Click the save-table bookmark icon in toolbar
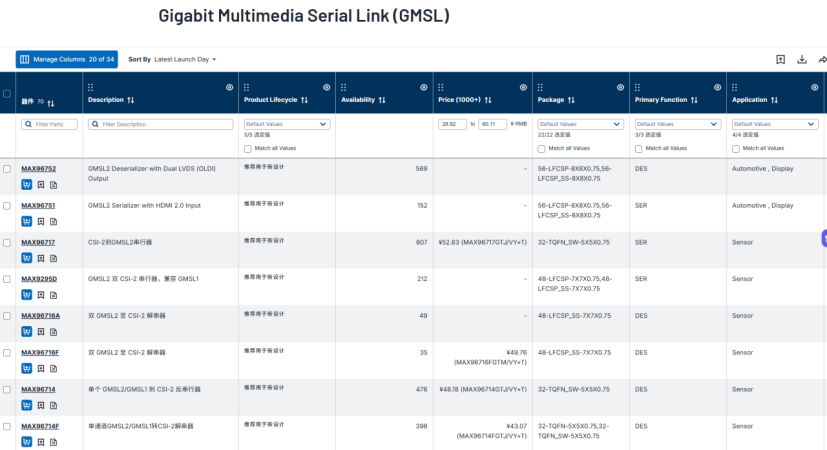This screenshot has width=827, height=450. [781, 60]
